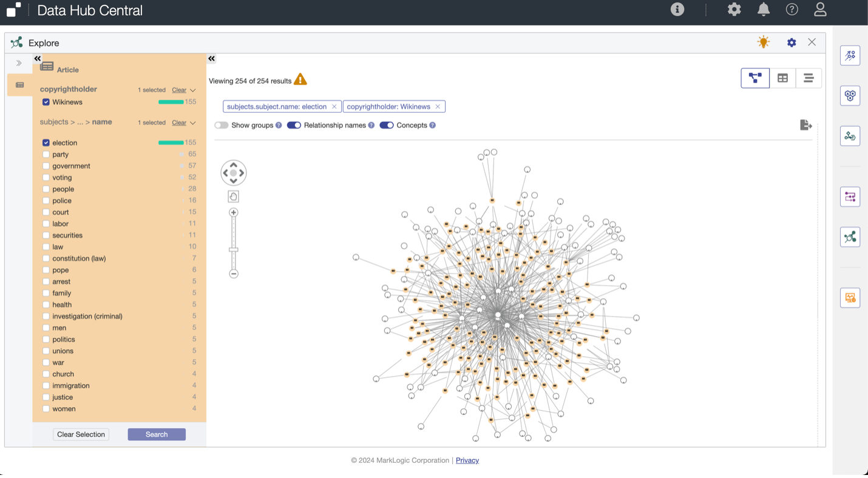Viewport: 868px width, 478px height.
Task: Switch to table view icon
Action: [782, 78]
